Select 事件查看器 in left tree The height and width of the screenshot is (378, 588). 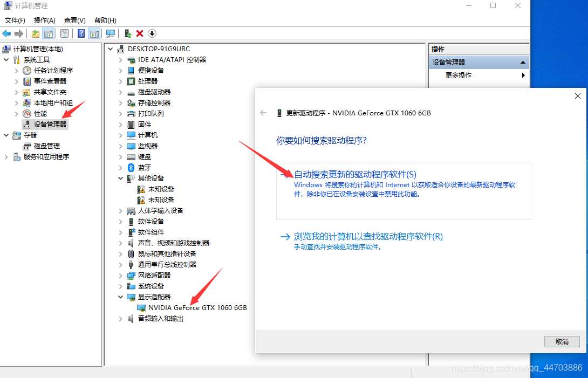tap(50, 81)
